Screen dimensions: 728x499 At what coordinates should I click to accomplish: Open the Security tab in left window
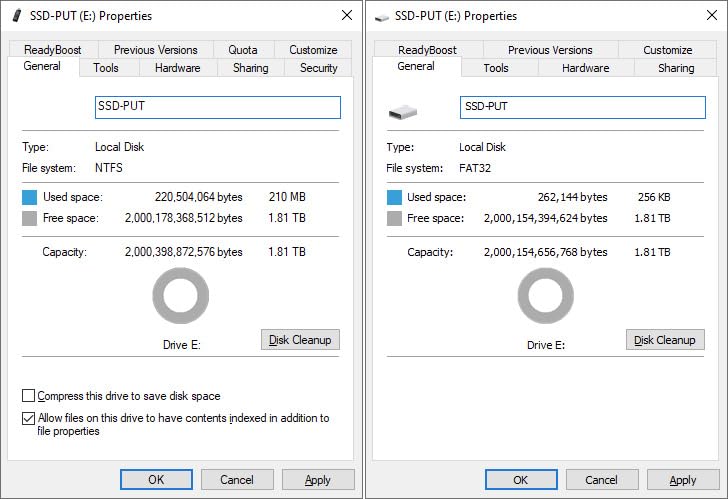click(x=318, y=68)
